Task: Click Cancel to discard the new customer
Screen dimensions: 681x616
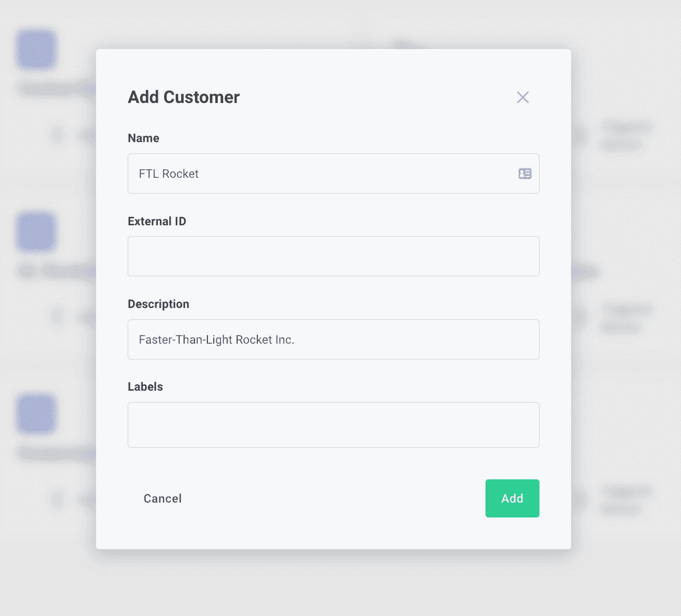Action: pos(162,498)
